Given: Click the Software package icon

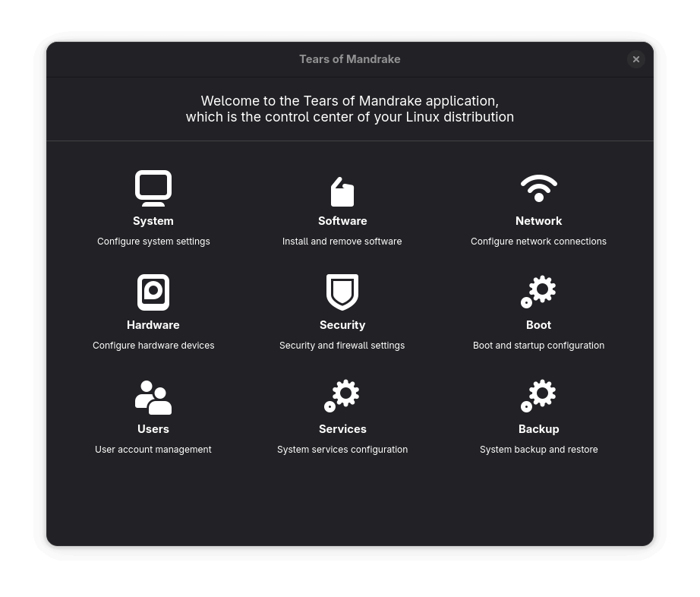Looking at the screenshot, I should [342, 191].
